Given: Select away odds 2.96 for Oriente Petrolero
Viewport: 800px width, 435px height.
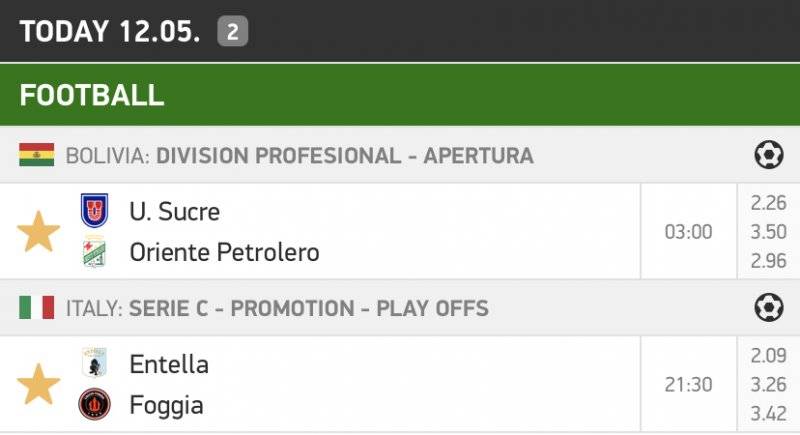Looking at the screenshot, I should tap(768, 261).
